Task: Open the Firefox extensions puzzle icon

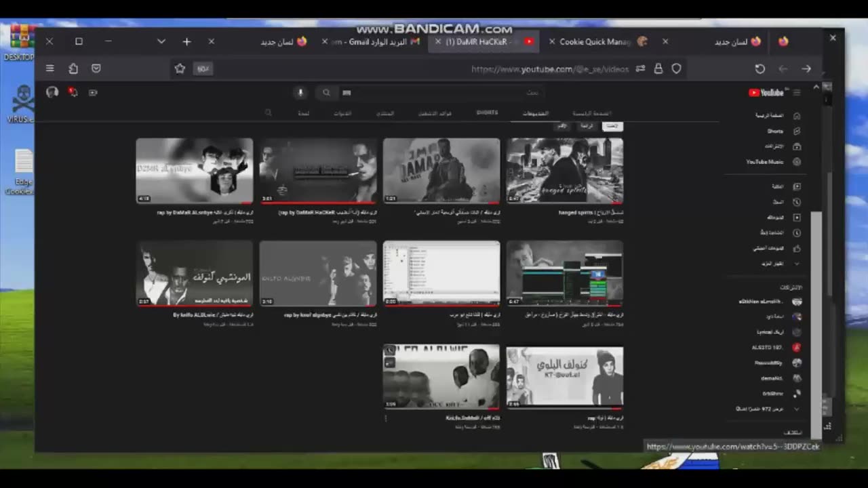Action: pos(73,68)
